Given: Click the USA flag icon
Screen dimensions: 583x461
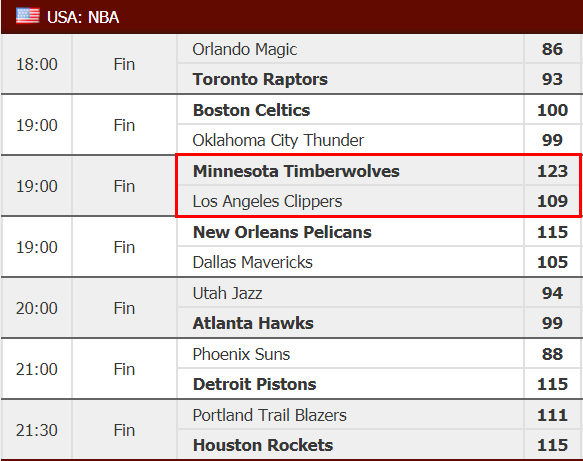Looking at the screenshot, I should [28, 16].
